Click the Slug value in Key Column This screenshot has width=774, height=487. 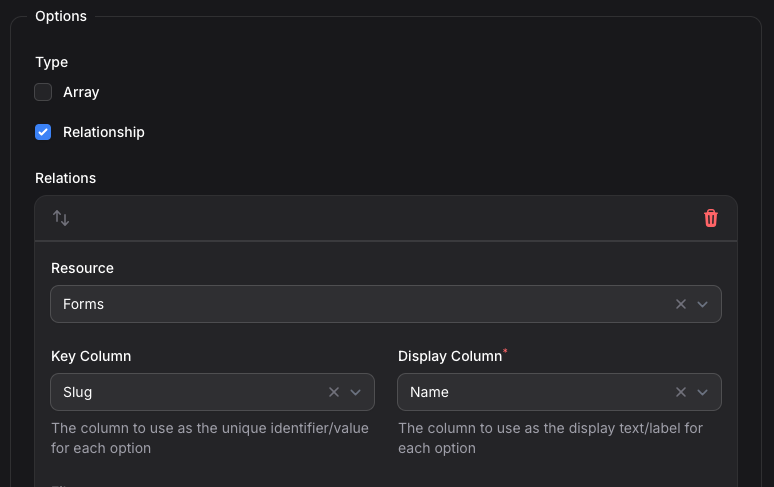click(x=77, y=392)
